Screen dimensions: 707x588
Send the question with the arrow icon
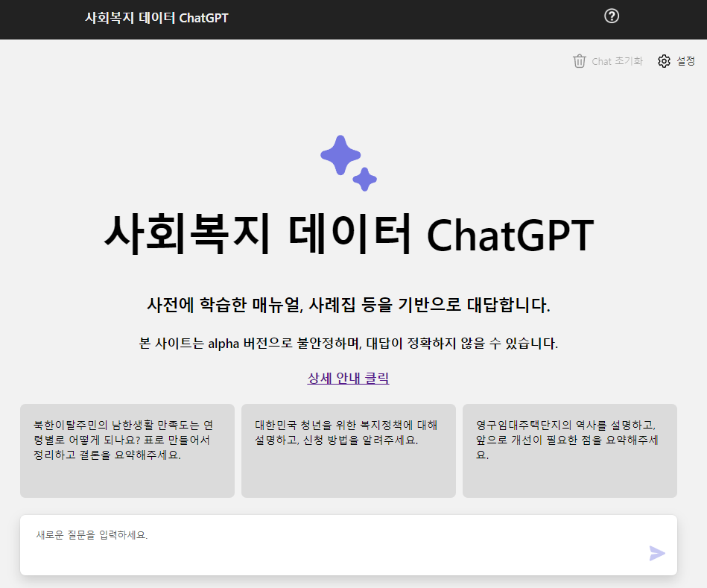tap(657, 553)
